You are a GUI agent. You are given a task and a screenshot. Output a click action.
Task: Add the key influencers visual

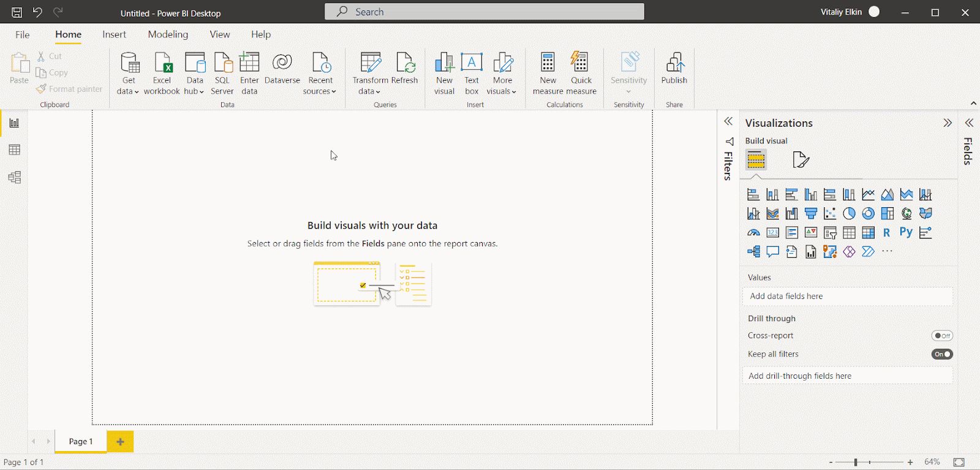(925, 233)
